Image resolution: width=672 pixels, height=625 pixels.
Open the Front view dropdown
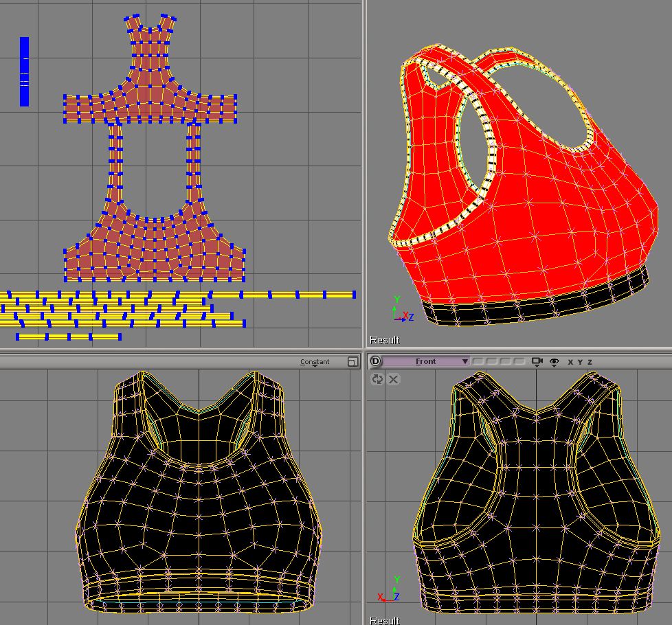(426, 361)
